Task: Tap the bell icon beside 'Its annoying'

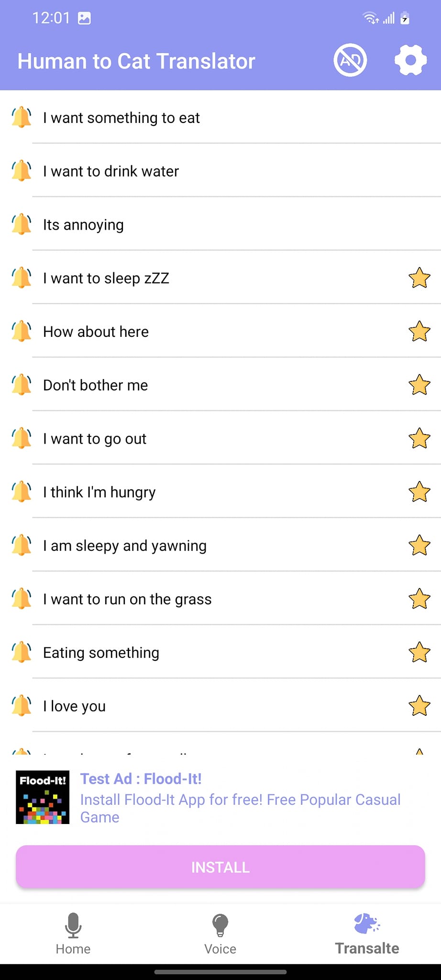Action: 22,224
